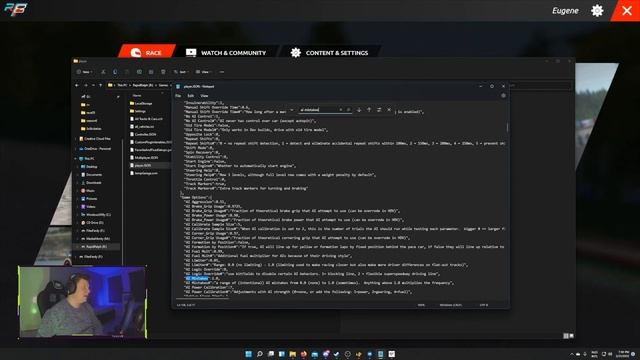Clear the Notepad find search text
This screenshot has height=360, width=640.
coord(341,110)
